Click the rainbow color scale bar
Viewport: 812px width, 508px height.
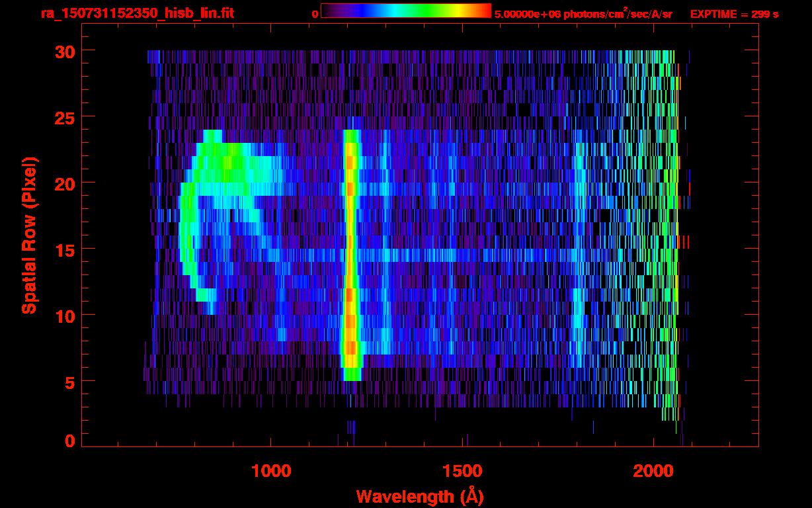pyautogui.click(x=406, y=11)
